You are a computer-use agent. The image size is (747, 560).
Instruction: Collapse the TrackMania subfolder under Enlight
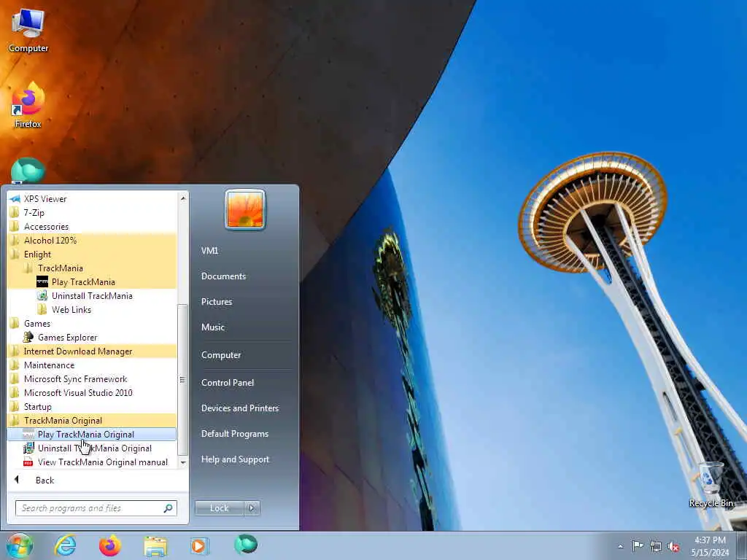point(93,268)
